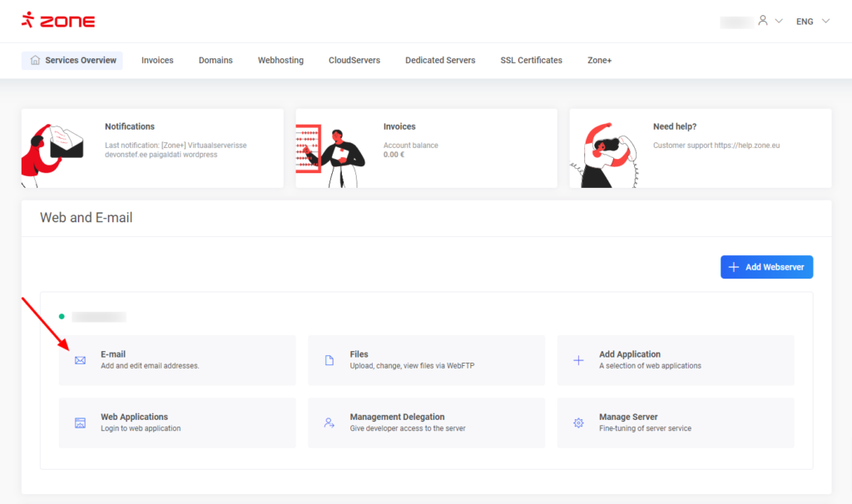Open CloudServers from the top navigation

(354, 61)
